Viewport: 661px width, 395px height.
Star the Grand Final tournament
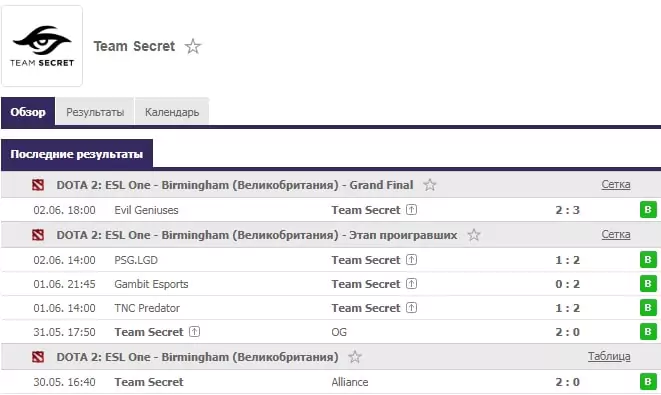coord(430,185)
